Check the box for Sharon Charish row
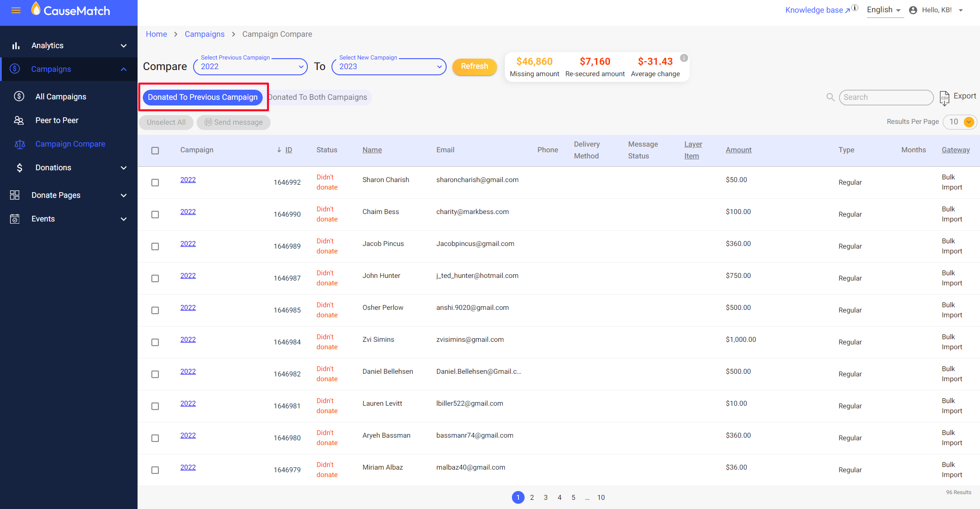 [155, 183]
